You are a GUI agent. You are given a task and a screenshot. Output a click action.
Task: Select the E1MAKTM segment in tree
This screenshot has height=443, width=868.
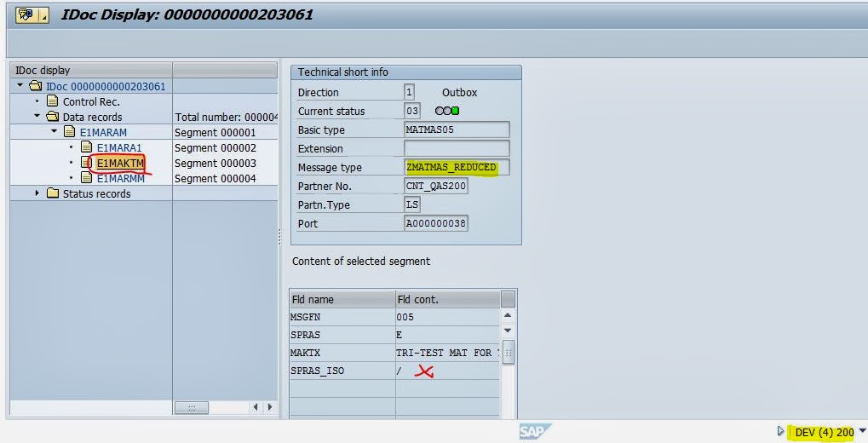[120, 163]
